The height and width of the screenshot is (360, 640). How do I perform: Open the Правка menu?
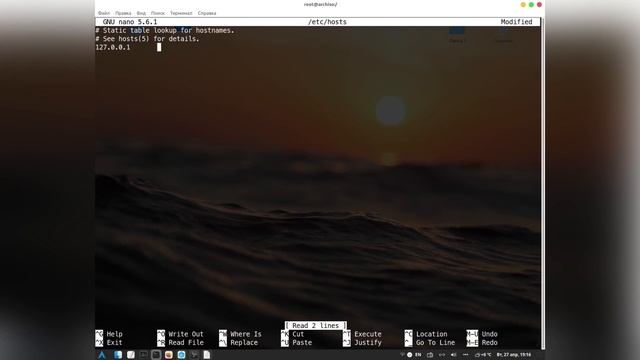tap(123, 13)
